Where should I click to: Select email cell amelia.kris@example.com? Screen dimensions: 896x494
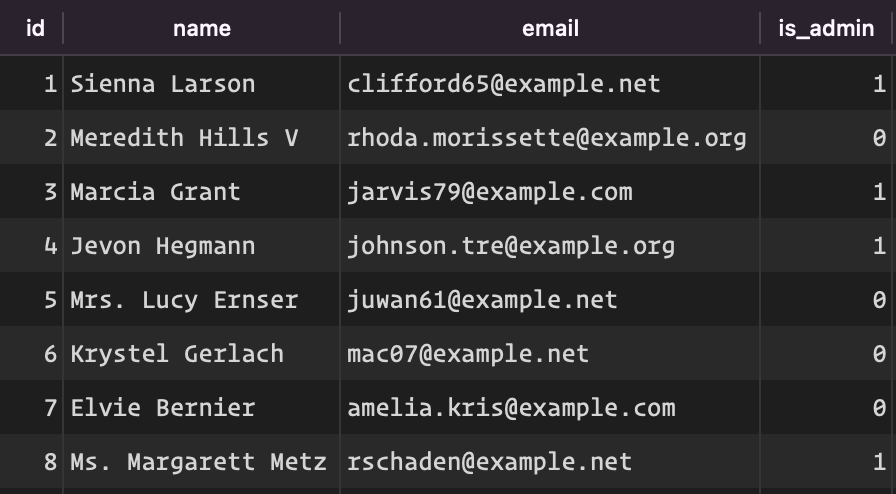[550, 407]
